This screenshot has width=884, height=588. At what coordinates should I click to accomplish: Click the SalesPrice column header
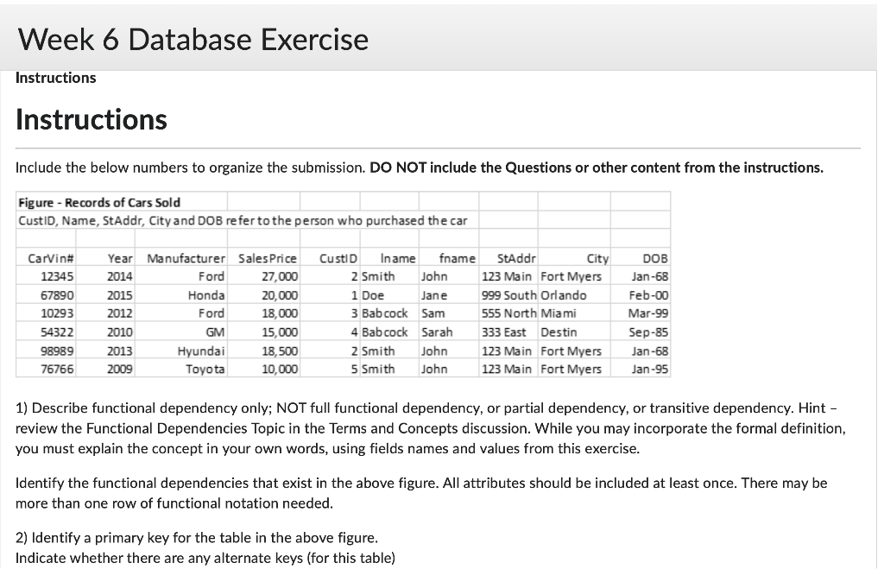click(268, 258)
